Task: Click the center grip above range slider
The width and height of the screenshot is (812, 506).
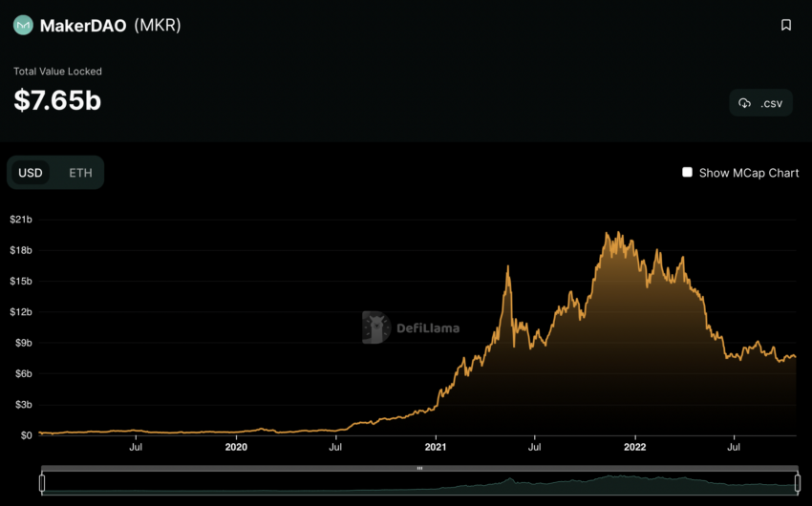Action: click(x=419, y=469)
